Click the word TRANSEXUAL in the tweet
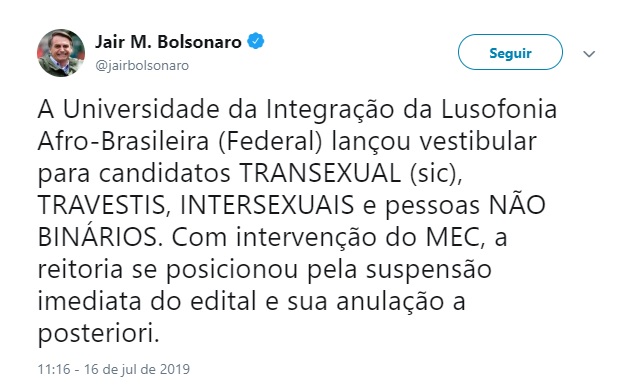The width and height of the screenshot is (631, 390). point(320,173)
